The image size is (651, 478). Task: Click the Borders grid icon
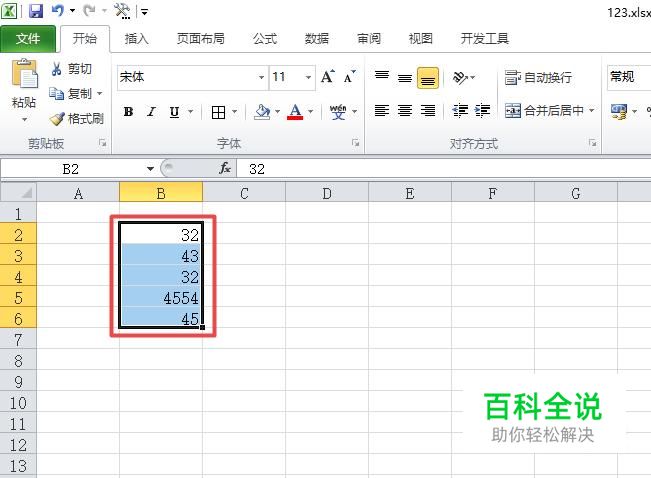[218, 112]
